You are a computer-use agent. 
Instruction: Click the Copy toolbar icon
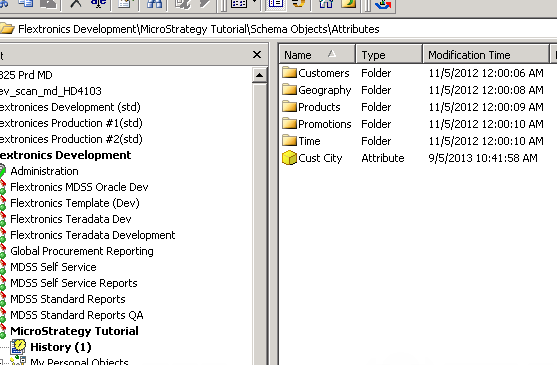pyautogui.click(x=27, y=4)
